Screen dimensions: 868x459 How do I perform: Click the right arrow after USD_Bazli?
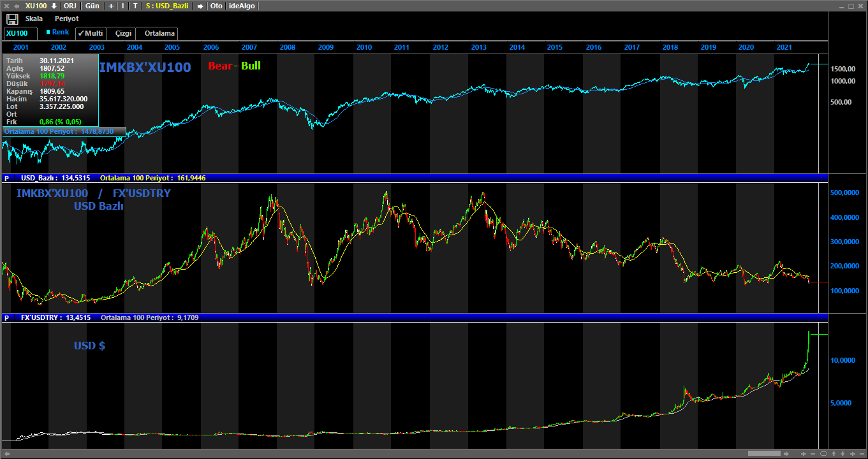pos(200,6)
